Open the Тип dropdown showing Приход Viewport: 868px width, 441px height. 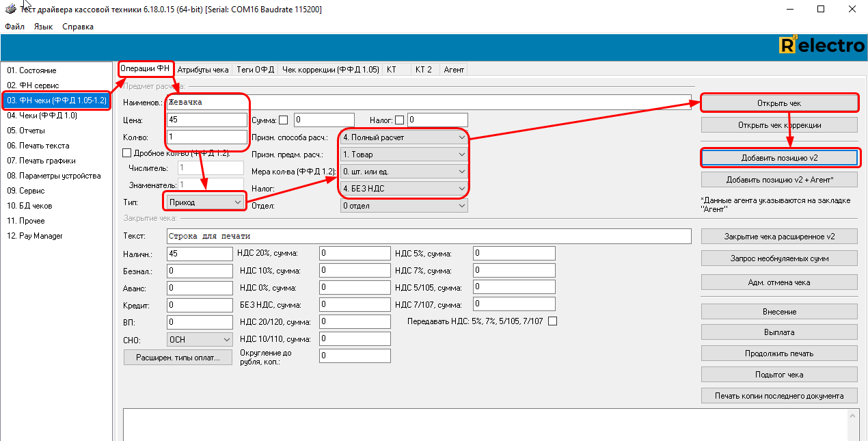coord(204,202)
